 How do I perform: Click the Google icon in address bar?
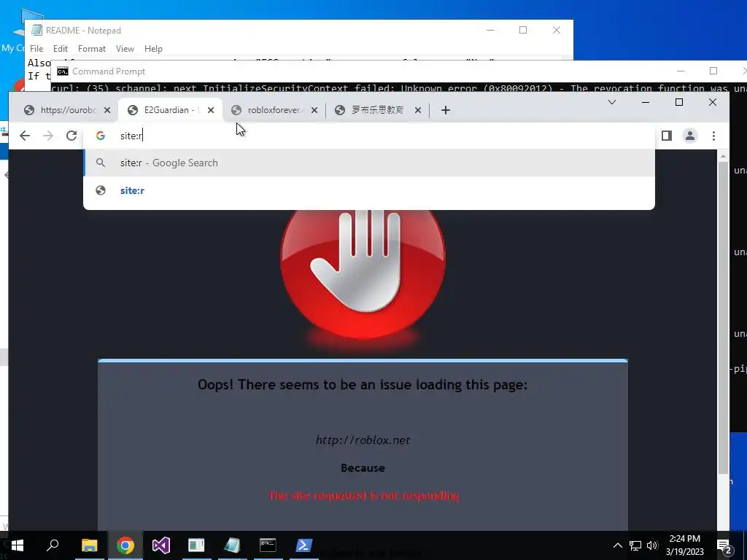pyautogui.click(x=101, y=136)
